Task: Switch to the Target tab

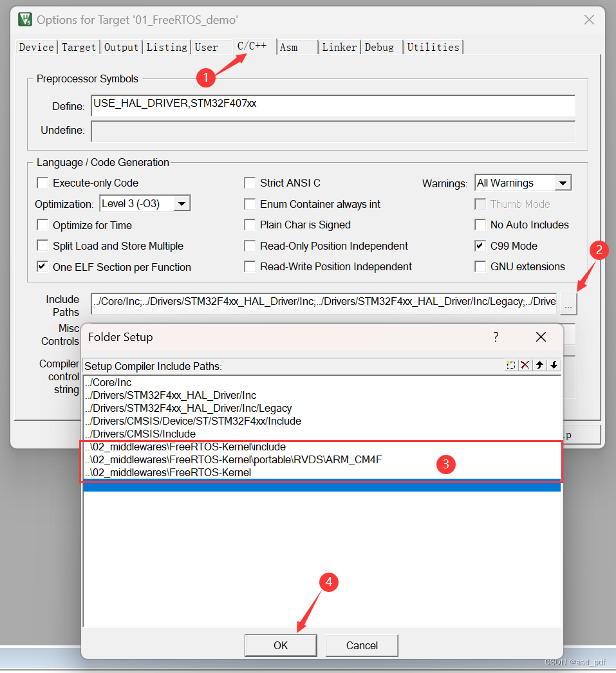Action: [79, 47]
